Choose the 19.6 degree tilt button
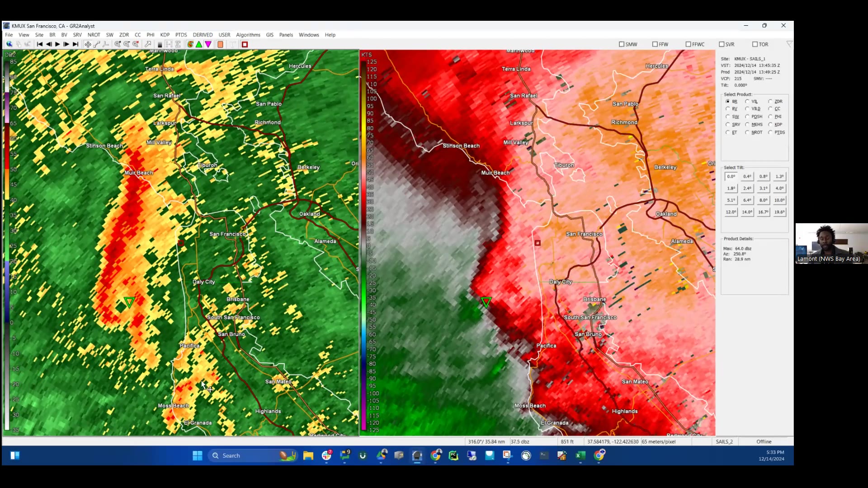This screenshot has height=488, width=868. coord(780,212)
